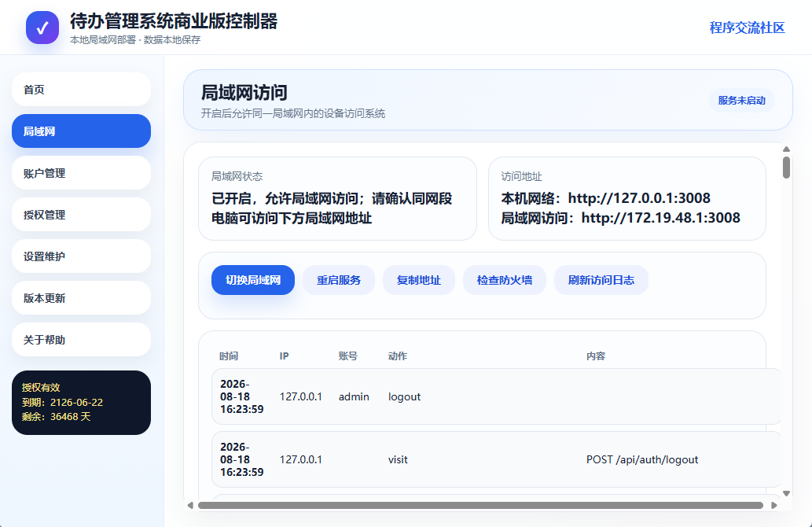The width and height of the screenshot is (812, 527).
Task: Open 授权管理 in the sidebar
Action: pos(81,215)
